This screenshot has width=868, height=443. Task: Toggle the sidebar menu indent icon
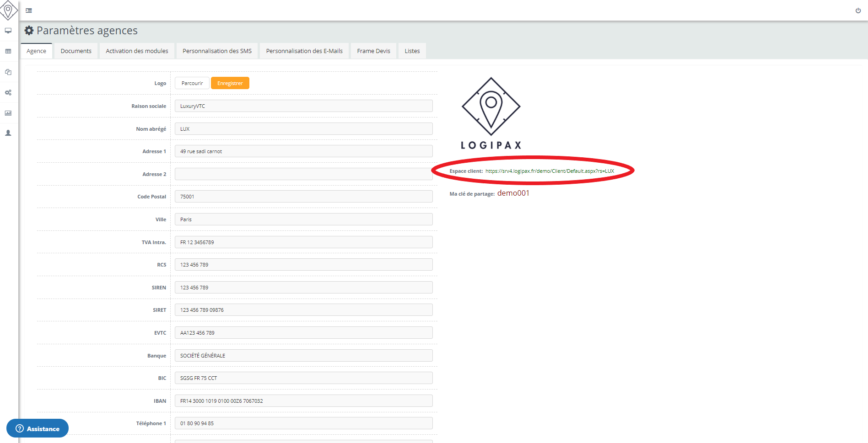29,11
